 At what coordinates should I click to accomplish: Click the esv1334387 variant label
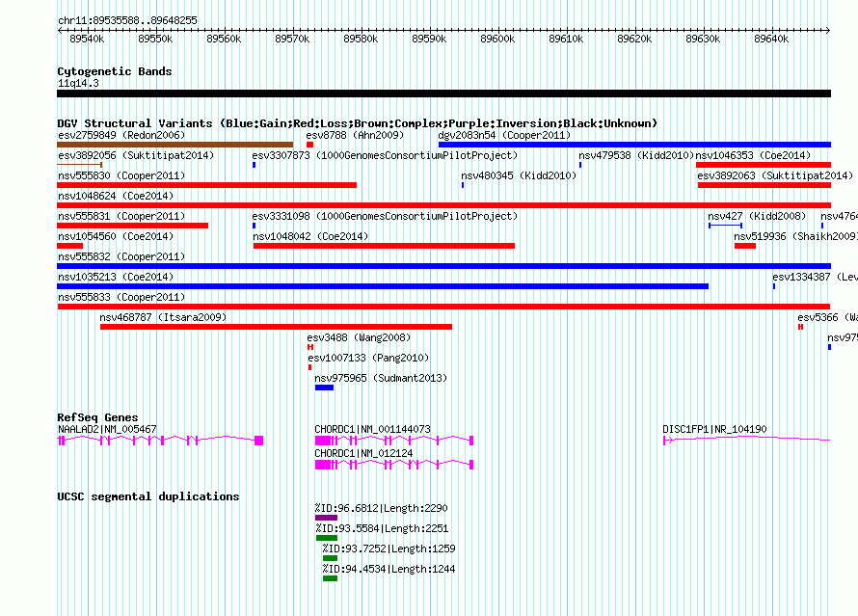[815, 277]
